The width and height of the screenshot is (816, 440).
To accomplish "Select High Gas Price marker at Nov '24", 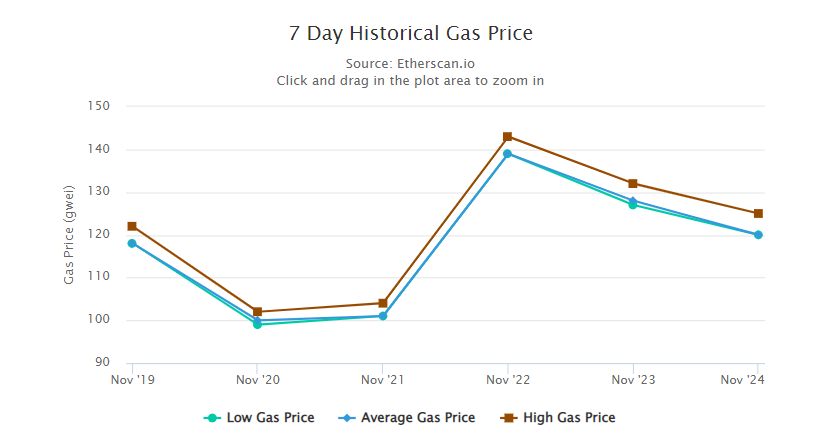I will [758, 213].
